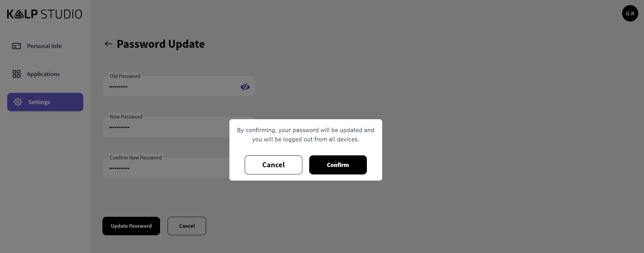Click Cancel next to Update Password

pos(187,226)
